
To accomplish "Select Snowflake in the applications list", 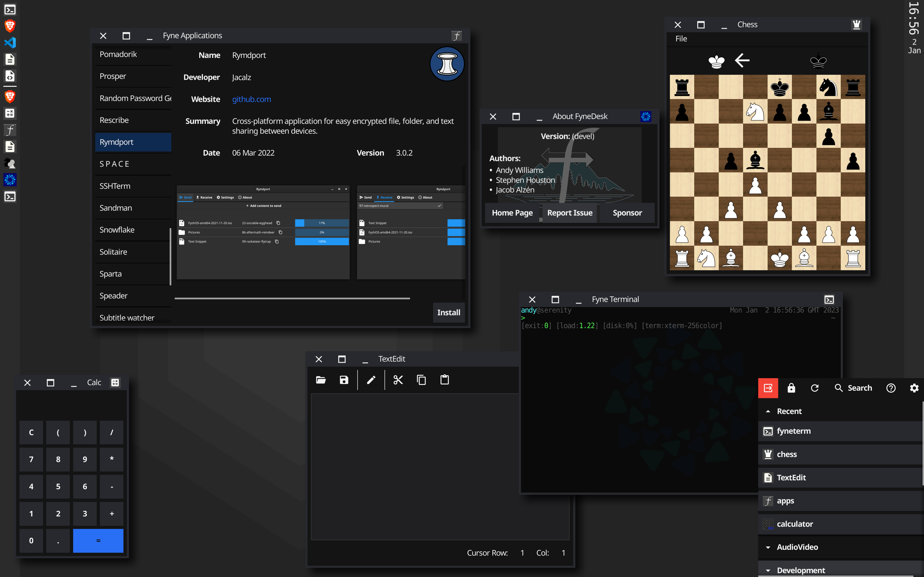I will pyautogui.click(x=117, y=230).
